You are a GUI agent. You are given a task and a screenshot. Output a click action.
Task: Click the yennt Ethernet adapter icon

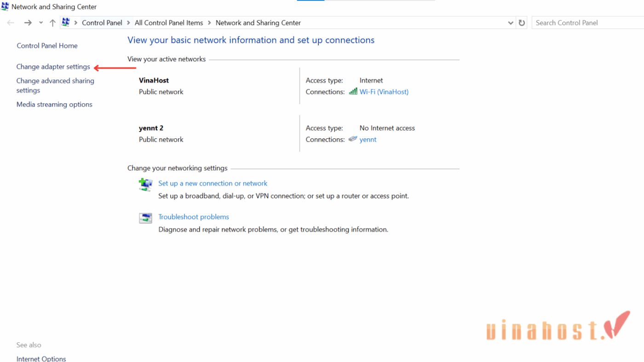point(353,139)
